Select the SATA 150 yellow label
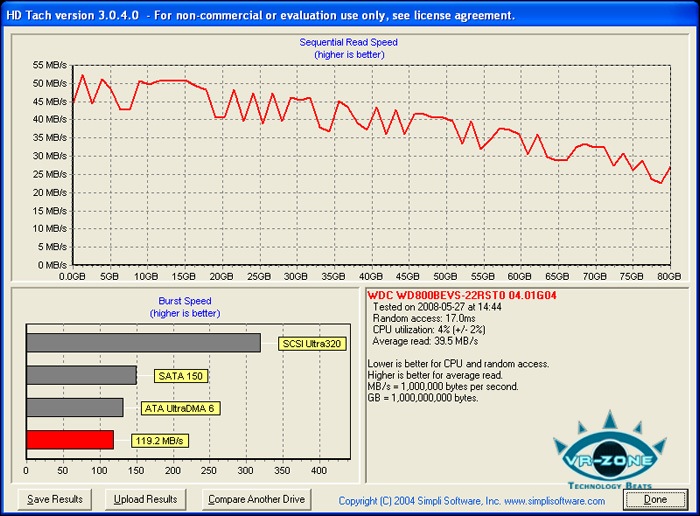Screen dimensions: 700x516 click(181, 377)
